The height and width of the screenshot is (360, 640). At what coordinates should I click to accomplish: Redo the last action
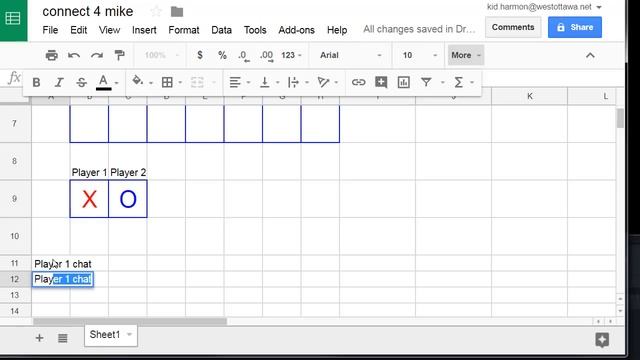97,55
